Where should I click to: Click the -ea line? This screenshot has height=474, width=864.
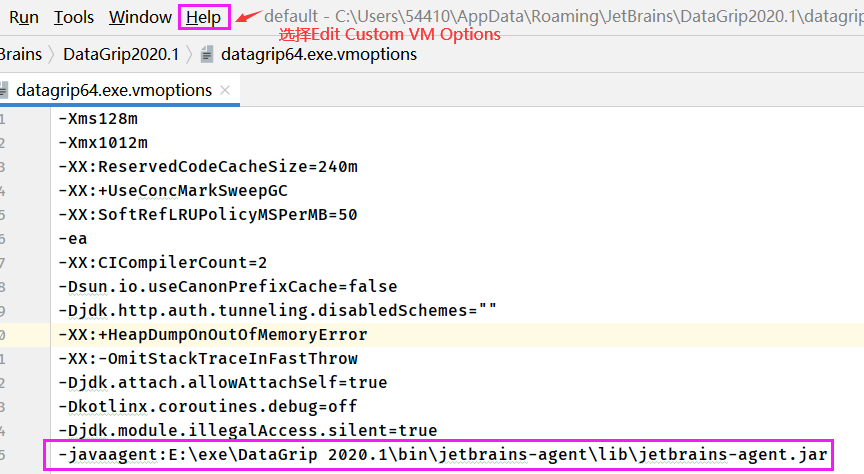pos(73,239)
